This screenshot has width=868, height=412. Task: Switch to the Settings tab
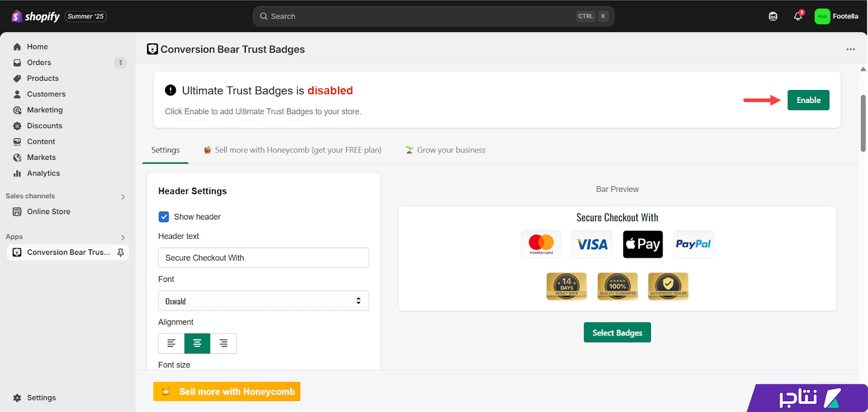click(x=165, y=150)
